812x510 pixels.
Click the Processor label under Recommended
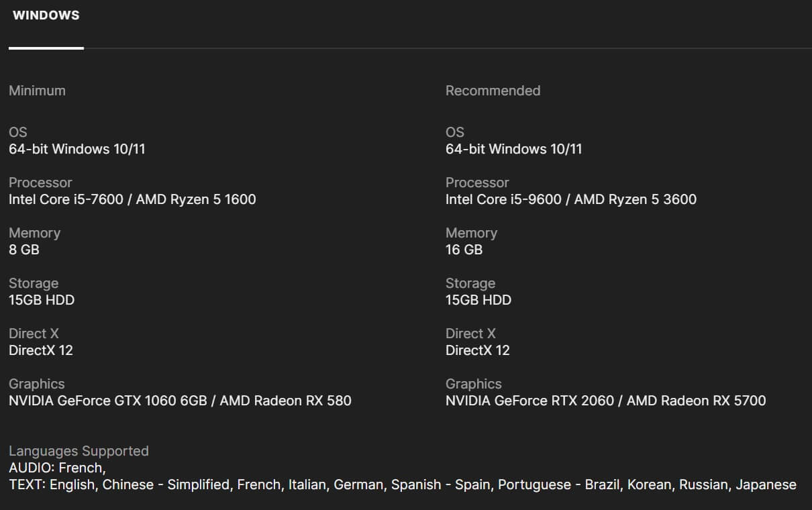tap(477, 183)
